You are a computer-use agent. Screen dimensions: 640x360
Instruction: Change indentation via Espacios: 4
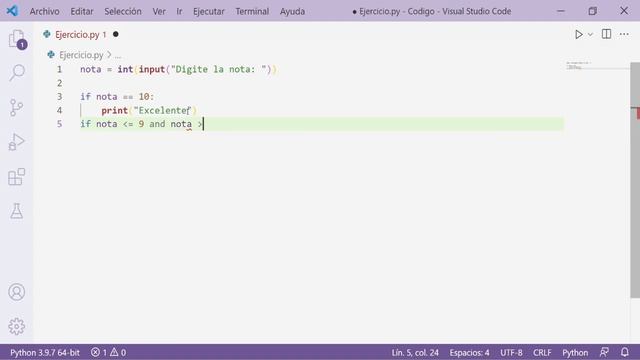[x=469, y=352]
